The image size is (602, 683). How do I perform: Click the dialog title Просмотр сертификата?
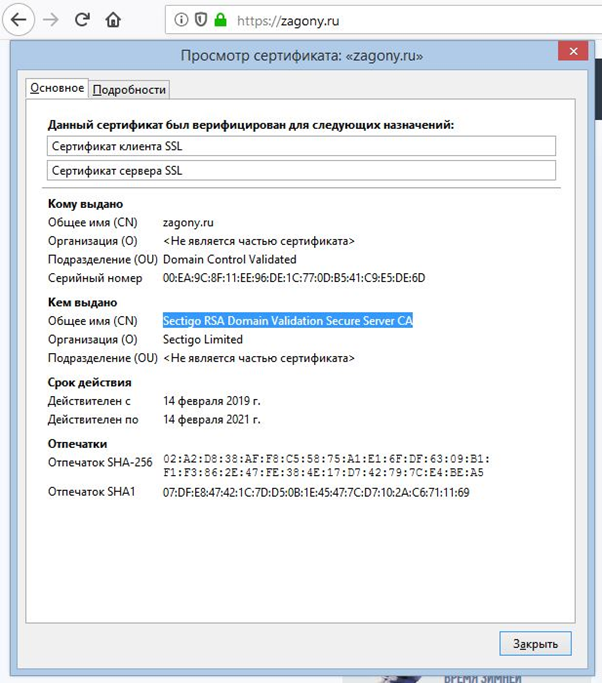[301, 56]
